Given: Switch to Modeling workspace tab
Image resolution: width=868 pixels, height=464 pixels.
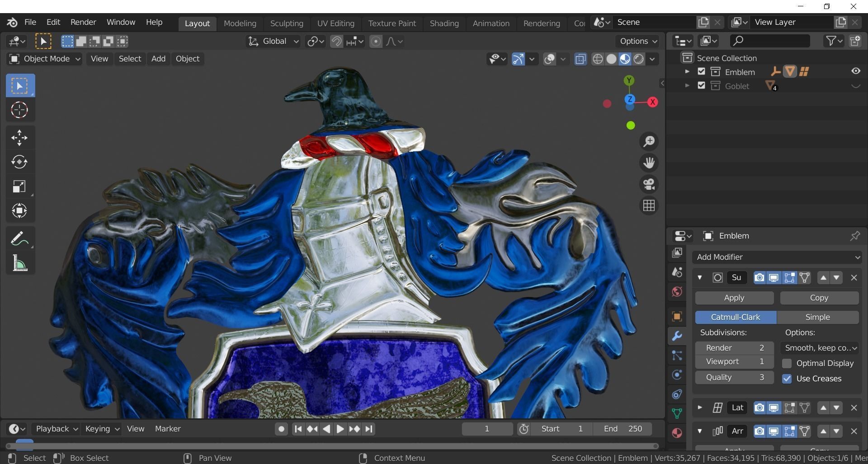Looking at the screenshot, I should 240,23.
